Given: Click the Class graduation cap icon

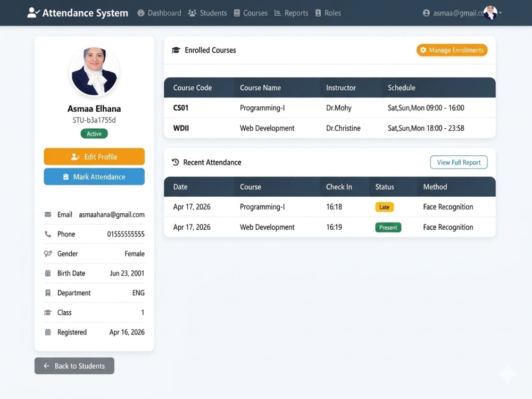Looking at the screenshot, I should [48, 312].
